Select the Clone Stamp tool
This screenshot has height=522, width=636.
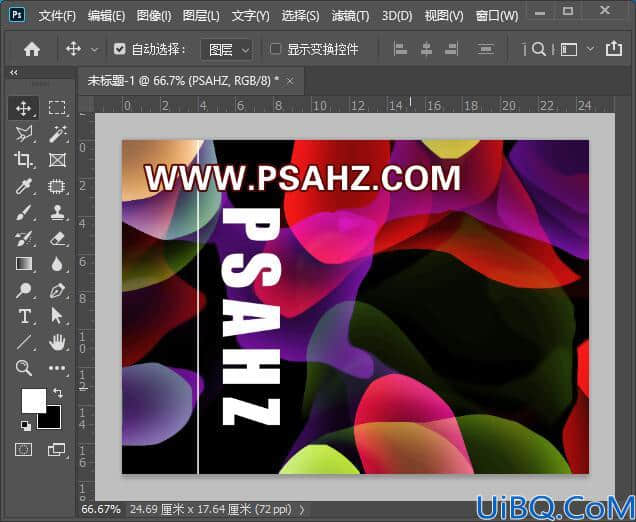[57, 212]
